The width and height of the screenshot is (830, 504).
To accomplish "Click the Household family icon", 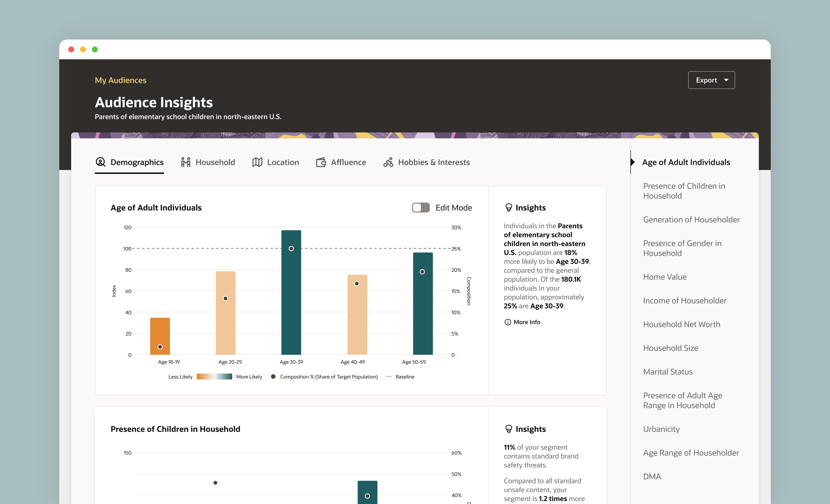I will point(186,162).
